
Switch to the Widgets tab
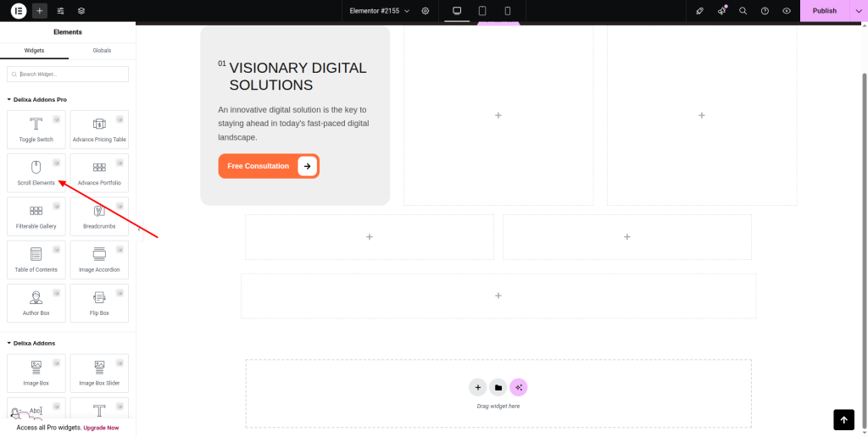point(34,50)
